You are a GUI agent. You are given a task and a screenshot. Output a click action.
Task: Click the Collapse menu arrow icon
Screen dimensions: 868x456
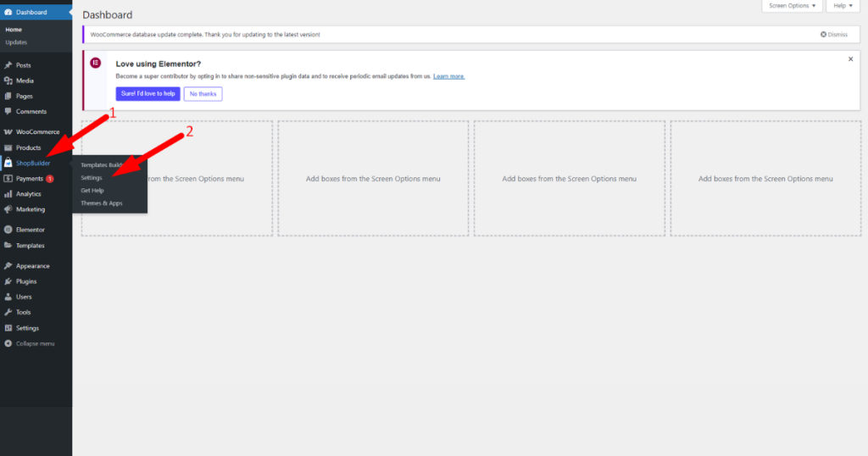pos(8,343)
